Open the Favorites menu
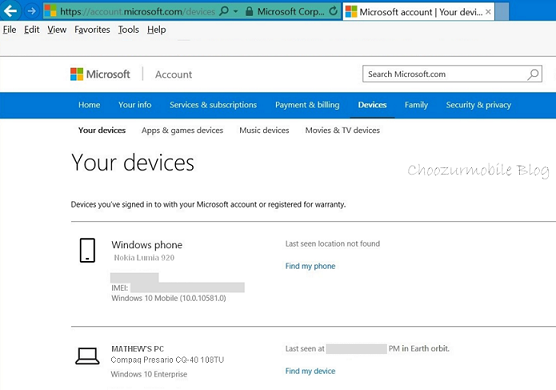The width and height of the screenshot is (556, 390). pos(92,30)
